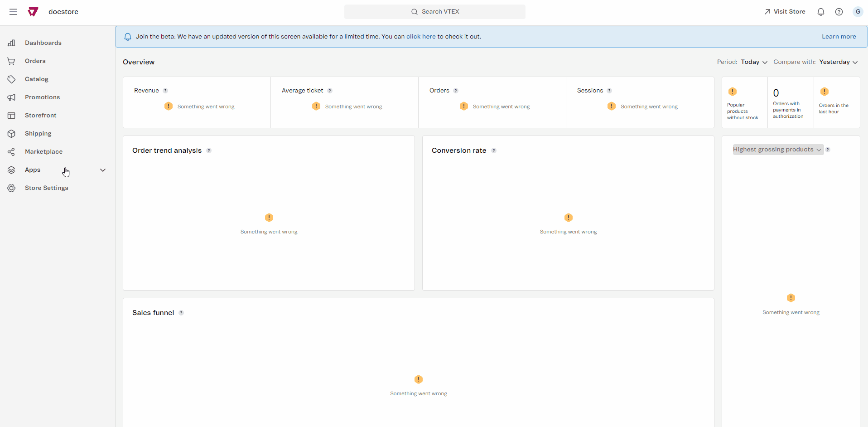
Task: Open the Period Today dropdown
Action: tap(754, 62)
